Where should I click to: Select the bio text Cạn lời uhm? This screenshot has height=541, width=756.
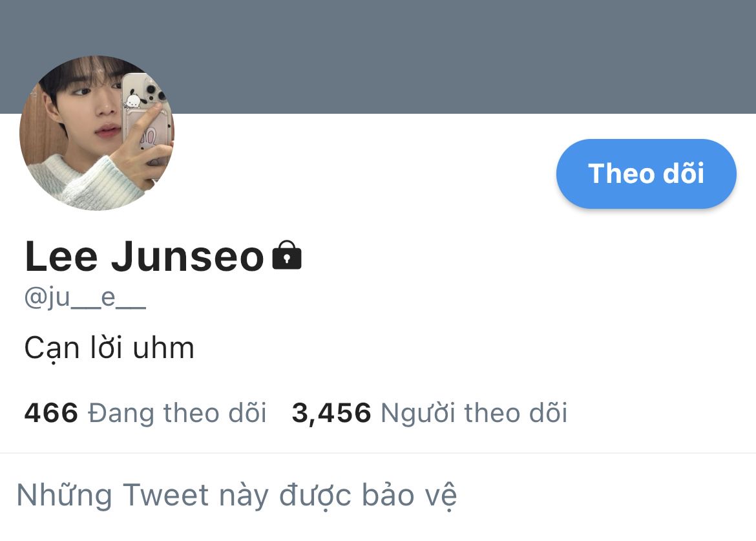tap(109, 348)
